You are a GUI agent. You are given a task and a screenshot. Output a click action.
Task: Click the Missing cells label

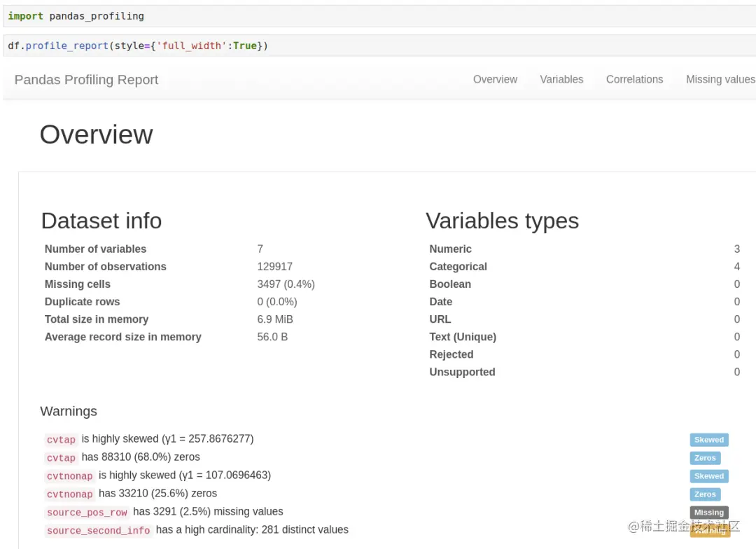coord(78,284)
